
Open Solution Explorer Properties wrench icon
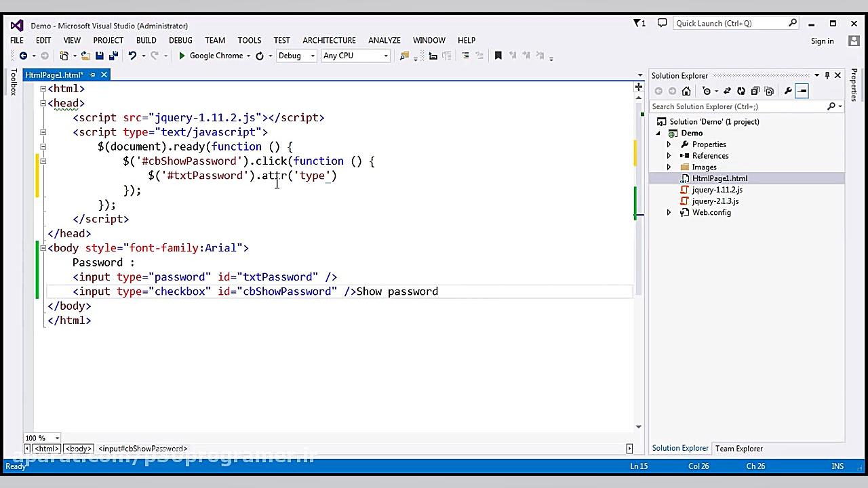click(x=788, y=91)
